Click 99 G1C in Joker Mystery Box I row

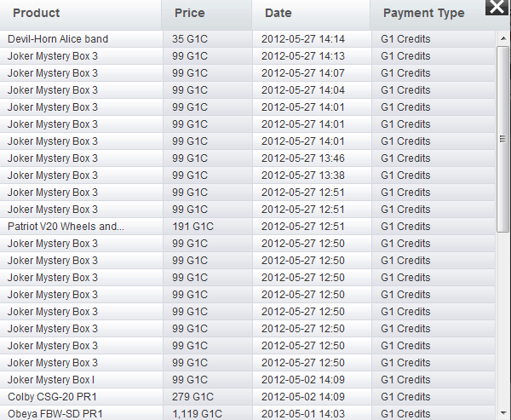coord(190,380)
